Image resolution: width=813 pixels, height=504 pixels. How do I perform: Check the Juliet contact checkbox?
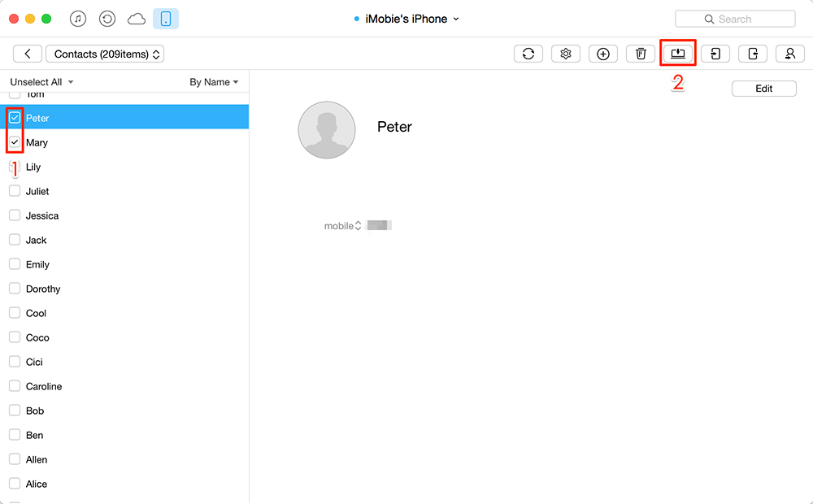(15, 191)
